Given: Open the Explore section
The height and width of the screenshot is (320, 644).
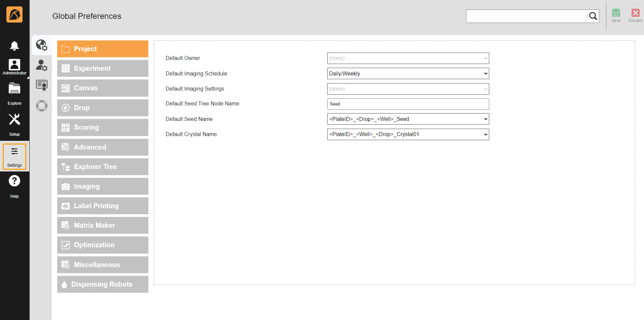Looking at the screenshot, I should point(14,94).
